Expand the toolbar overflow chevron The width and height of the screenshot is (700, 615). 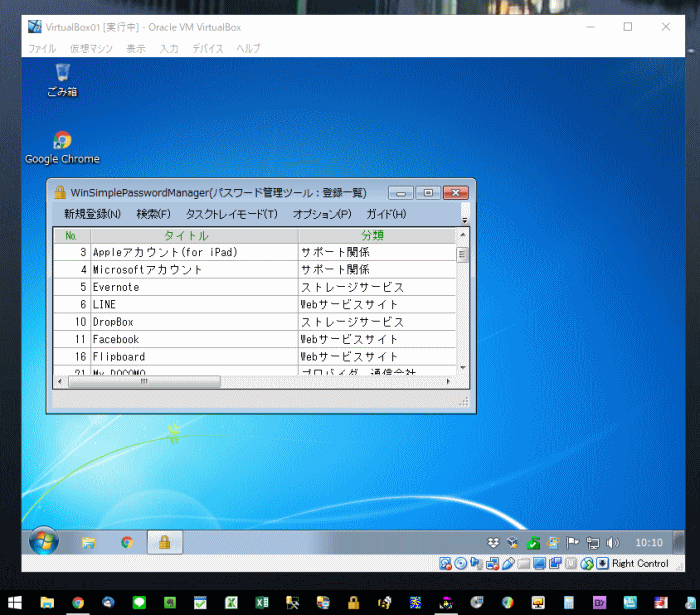click(464, 220)
